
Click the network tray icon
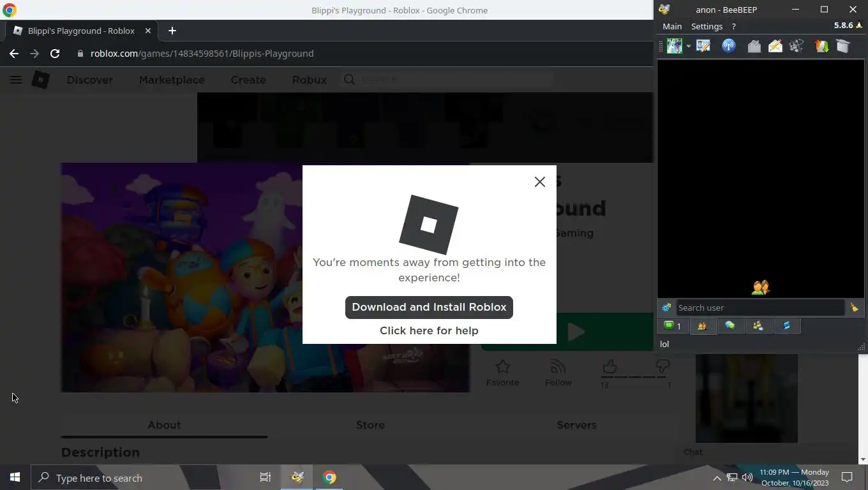tap(732, 478)
